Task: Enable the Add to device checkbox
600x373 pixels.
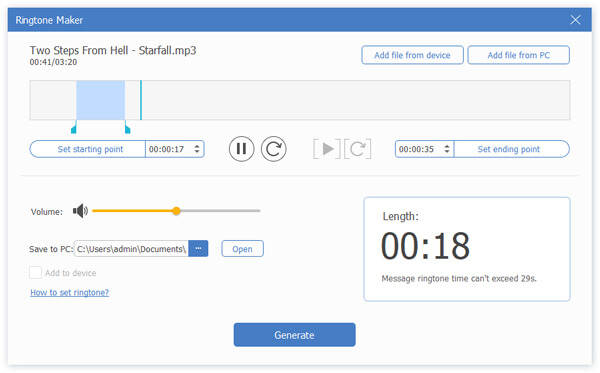Action: click(36, 273)
